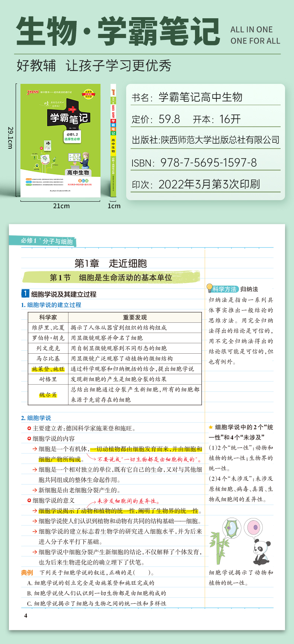The width and height of the screenshot is (294, 644).
Task: Click the 开本: 16开 text
Action: coord(217,119)
